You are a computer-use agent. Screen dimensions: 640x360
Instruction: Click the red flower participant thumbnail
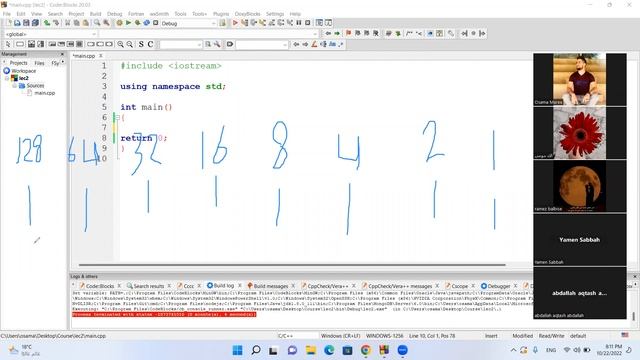click(580, 133)
